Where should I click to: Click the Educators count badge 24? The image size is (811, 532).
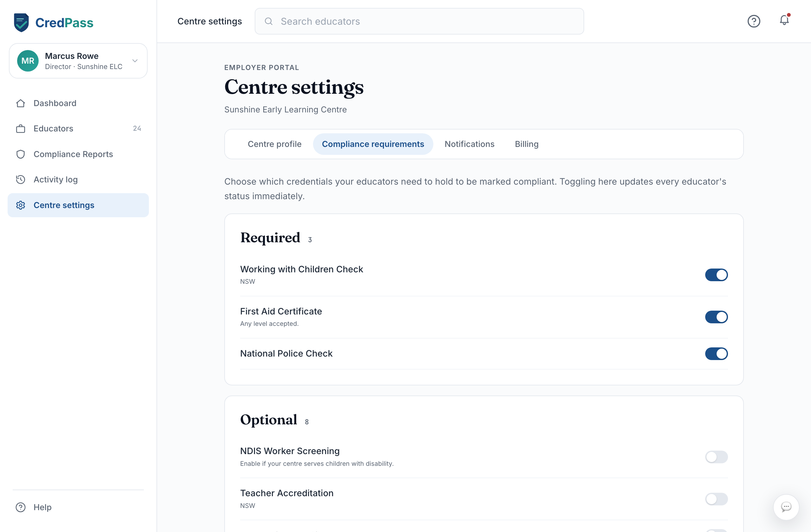click(137, 128)
